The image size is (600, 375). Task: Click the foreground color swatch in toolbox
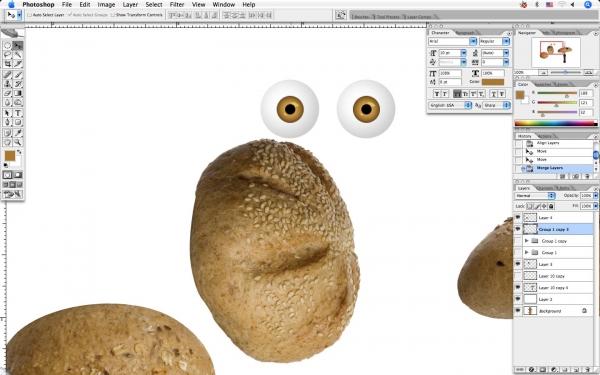click(x=10, y=156)
